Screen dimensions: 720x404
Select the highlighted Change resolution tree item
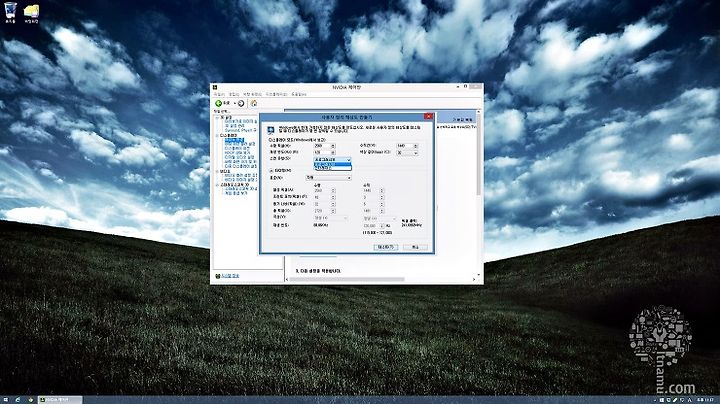click(234, 140)
